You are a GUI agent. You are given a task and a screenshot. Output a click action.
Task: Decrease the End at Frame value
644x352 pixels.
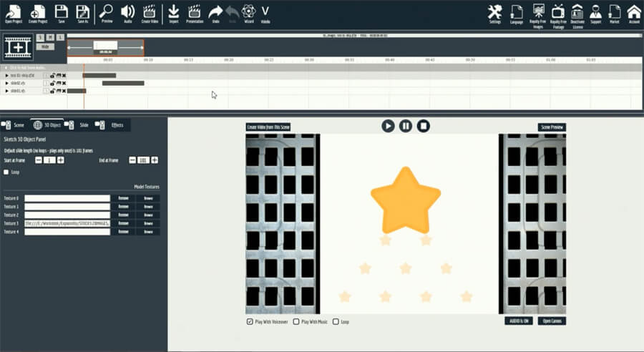pyautogui.click(x=132, y=160)
